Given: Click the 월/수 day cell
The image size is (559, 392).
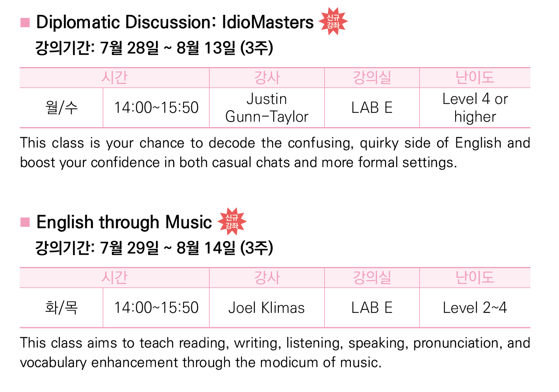Looking at the screenshot, I should tap(61, 108).
